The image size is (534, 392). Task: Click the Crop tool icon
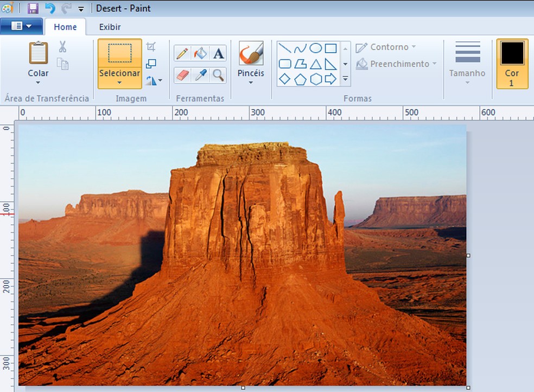click(151, 47)
